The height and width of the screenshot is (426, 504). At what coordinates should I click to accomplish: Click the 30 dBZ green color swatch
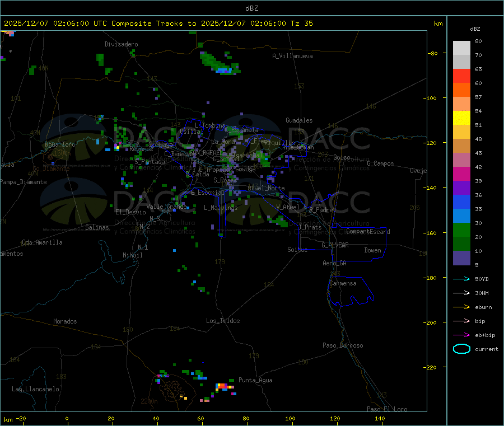pyautogui.click(x=461, y=230)
